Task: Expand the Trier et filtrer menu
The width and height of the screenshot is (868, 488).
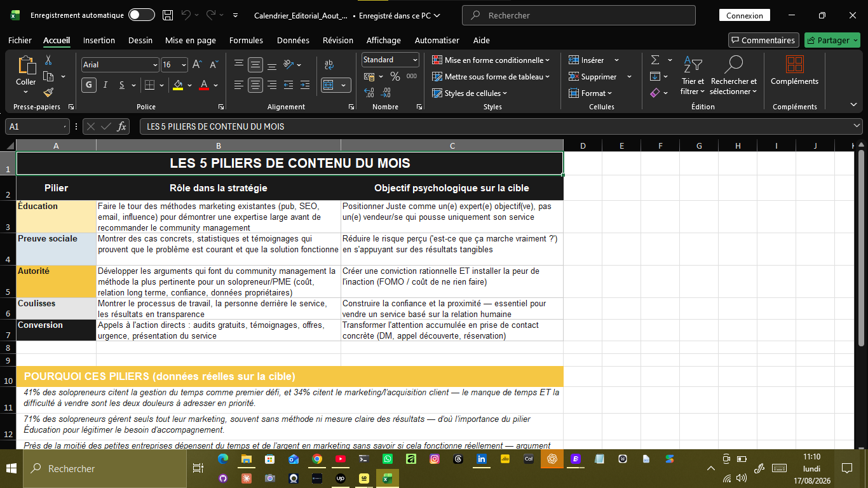Action: [x=693, y=77]
